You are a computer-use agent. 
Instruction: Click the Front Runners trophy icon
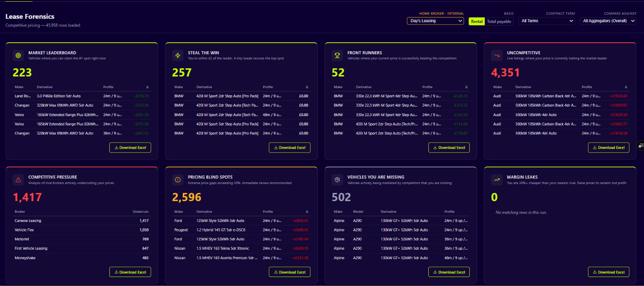[337, 55]
